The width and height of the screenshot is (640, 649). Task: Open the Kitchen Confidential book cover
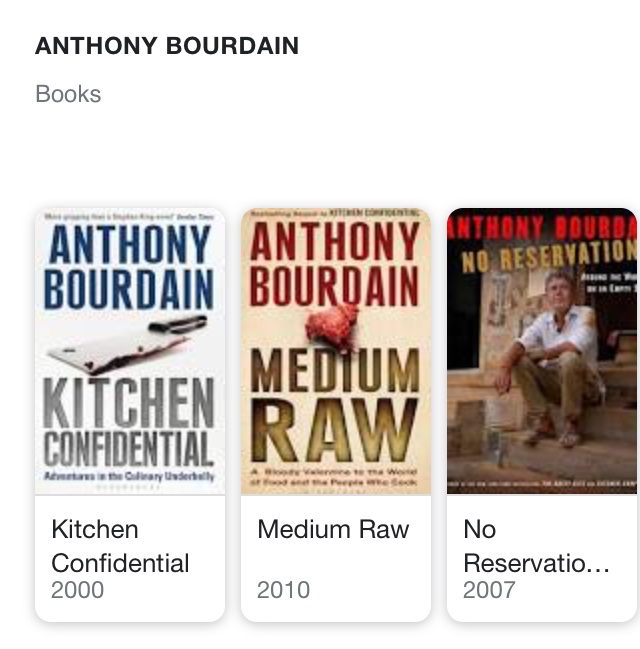130,352
